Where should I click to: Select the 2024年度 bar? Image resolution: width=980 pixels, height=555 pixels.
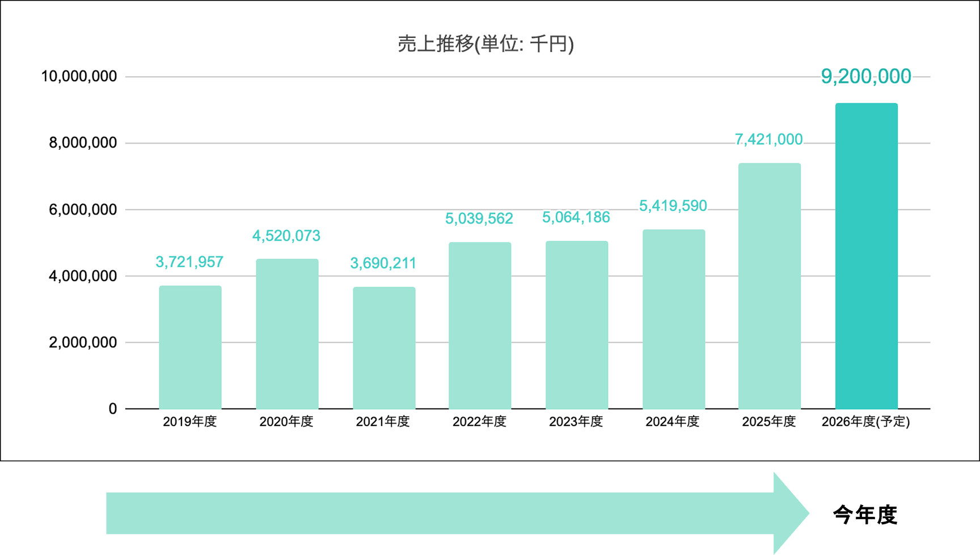(x=674, y=319)
